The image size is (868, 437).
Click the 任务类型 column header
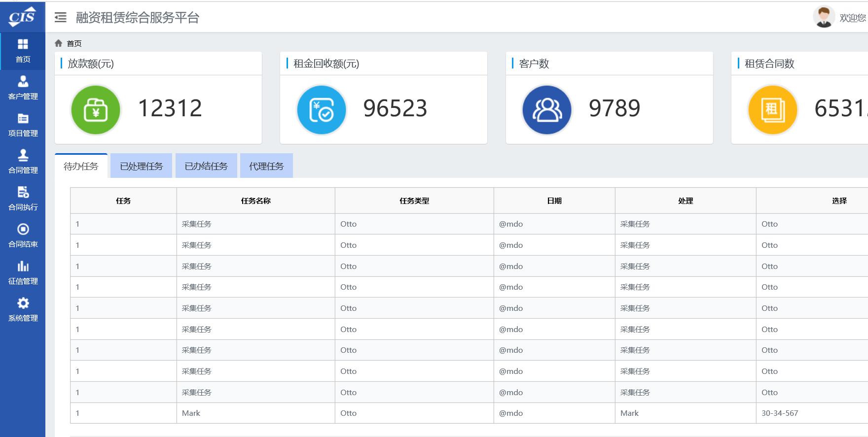click(x=414, y=201)
